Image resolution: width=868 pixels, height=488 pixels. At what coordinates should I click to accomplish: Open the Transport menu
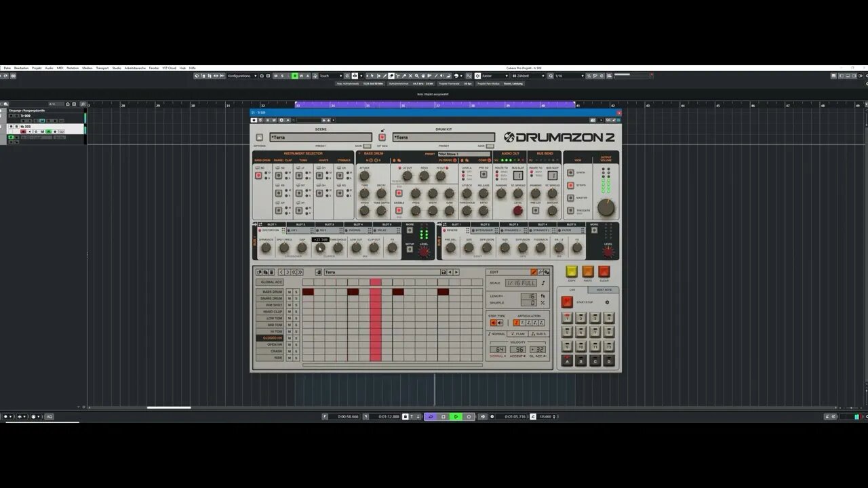(x=102, y=68)
